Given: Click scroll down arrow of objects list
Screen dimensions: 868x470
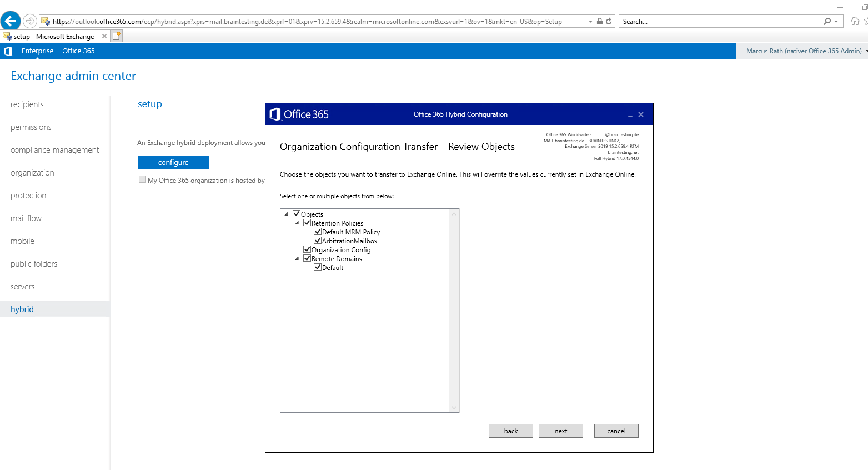Looking at the screenshot, I should click(454, 408).
